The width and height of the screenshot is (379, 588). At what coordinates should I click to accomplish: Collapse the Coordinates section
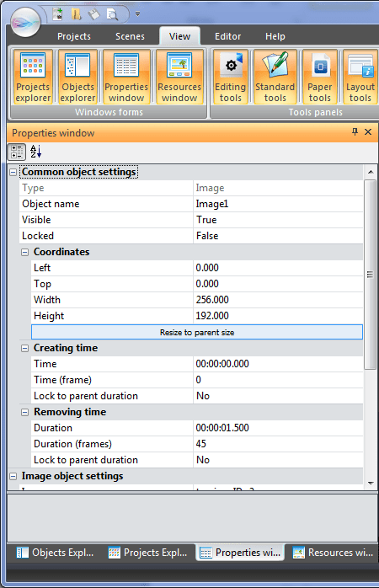(24, 252)
